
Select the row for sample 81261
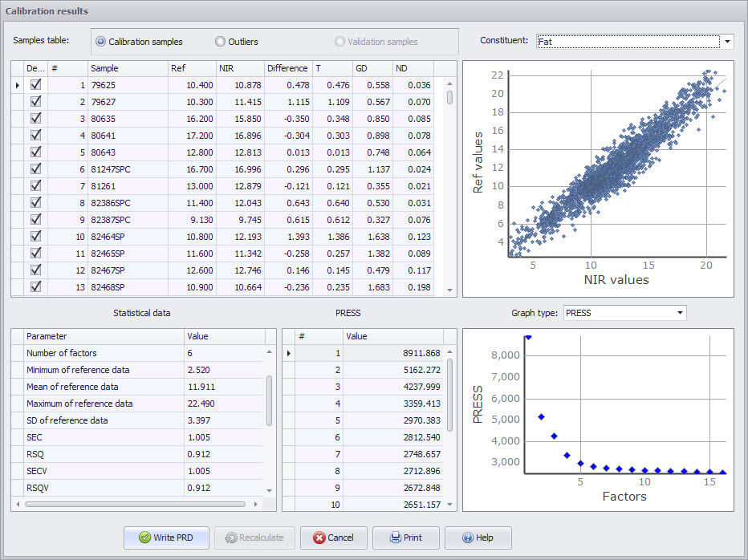(x=104, y=186)
